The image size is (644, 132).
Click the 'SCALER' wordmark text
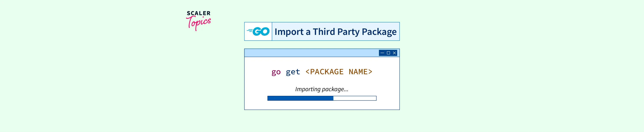(x=199, y=13)
